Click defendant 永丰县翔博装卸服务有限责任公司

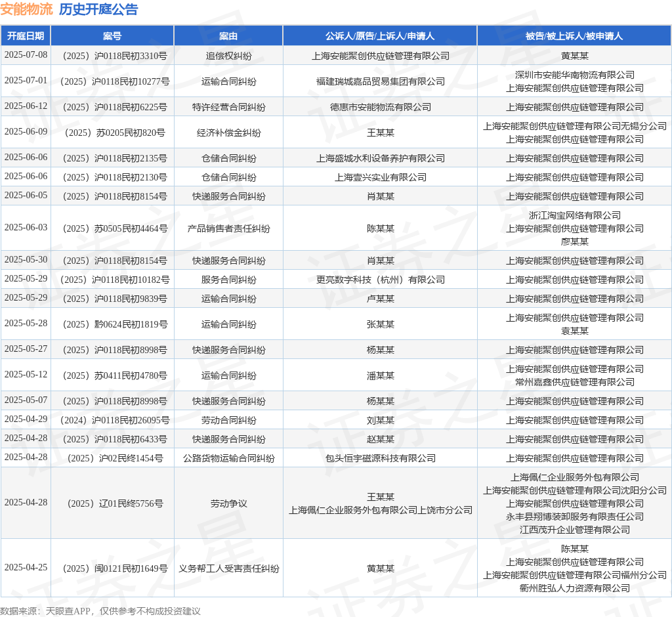click(x=574, y=517)
